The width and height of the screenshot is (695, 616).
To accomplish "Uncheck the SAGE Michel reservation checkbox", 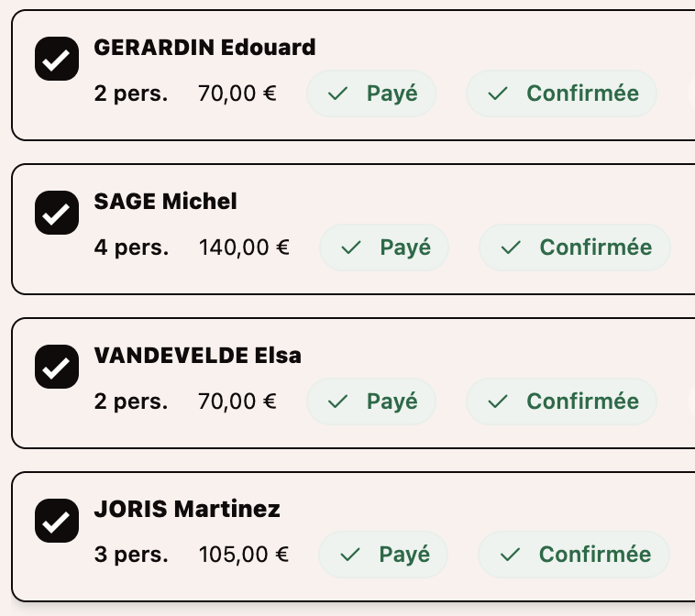I will (56, 215).
